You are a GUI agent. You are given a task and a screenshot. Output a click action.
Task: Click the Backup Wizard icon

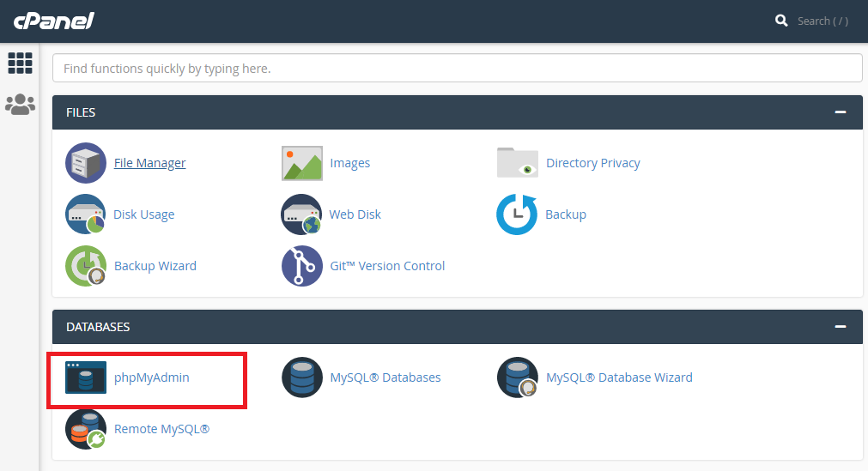(86, 266)
